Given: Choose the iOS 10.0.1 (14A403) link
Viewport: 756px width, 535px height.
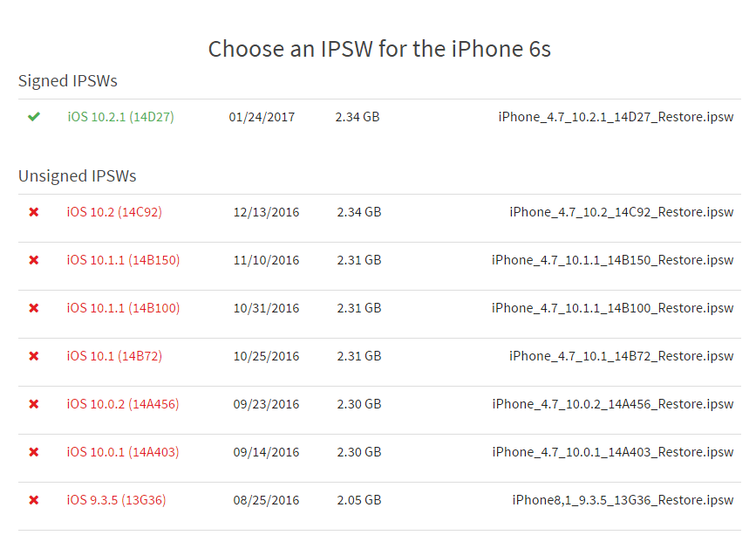Looking at the screenshot, I should pyautogui.click(x=123, y=452).
